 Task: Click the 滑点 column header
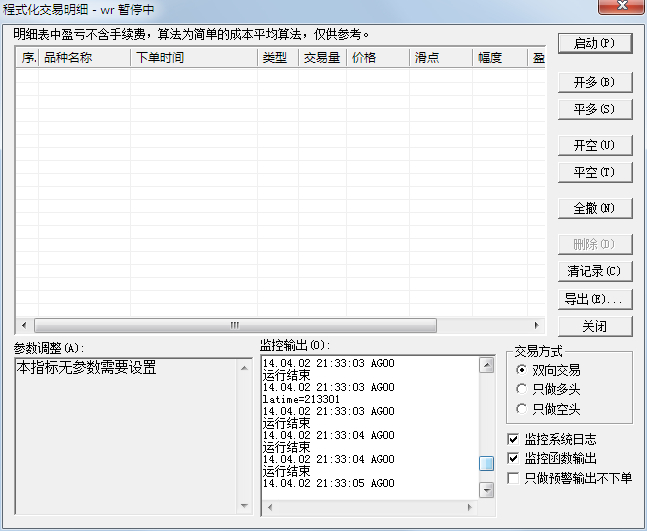click(x=441, y=57)
